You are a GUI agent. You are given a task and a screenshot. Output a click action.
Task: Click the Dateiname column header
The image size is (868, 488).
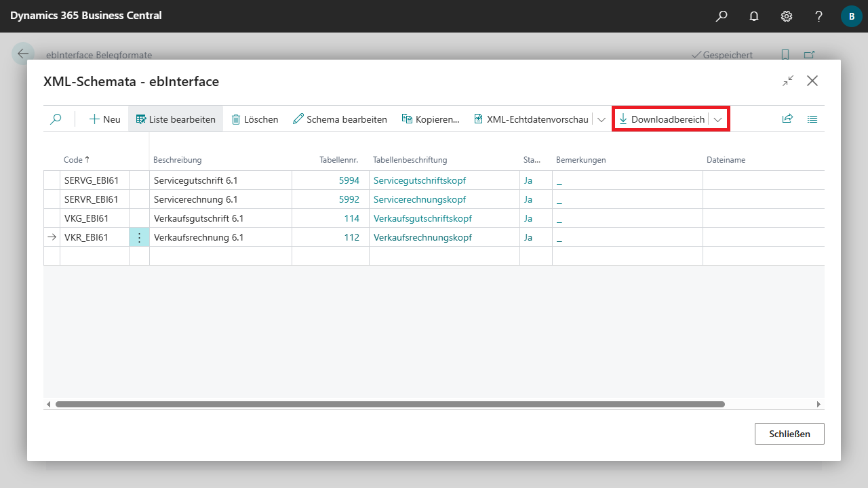726,160
